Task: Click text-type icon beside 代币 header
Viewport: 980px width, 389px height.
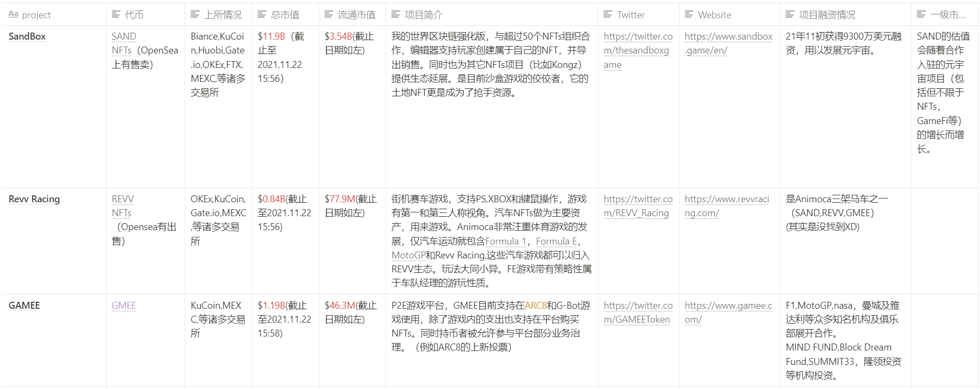Action: tap(116, 14)
